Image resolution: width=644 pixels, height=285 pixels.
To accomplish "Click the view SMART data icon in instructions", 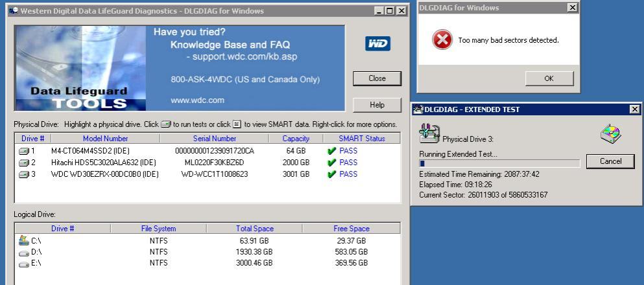I will click(x=237, y=124).
